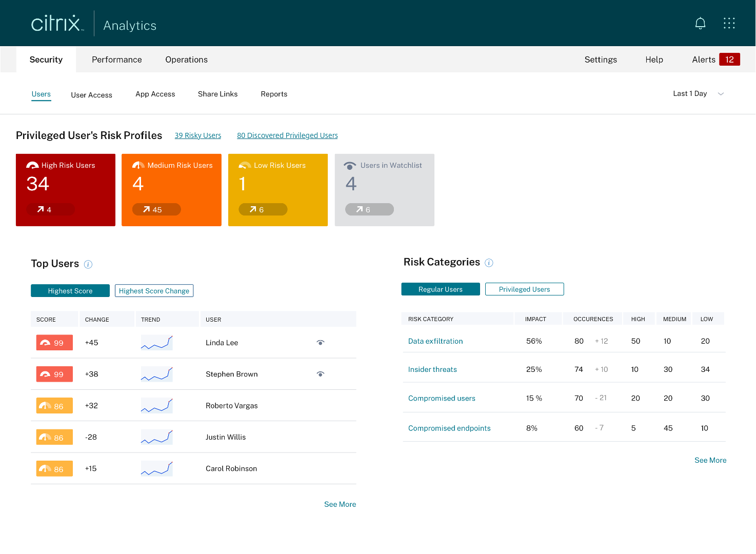
Task: Click the trend sparkline for Carol Robinson
Action: [x=157, y=468]
